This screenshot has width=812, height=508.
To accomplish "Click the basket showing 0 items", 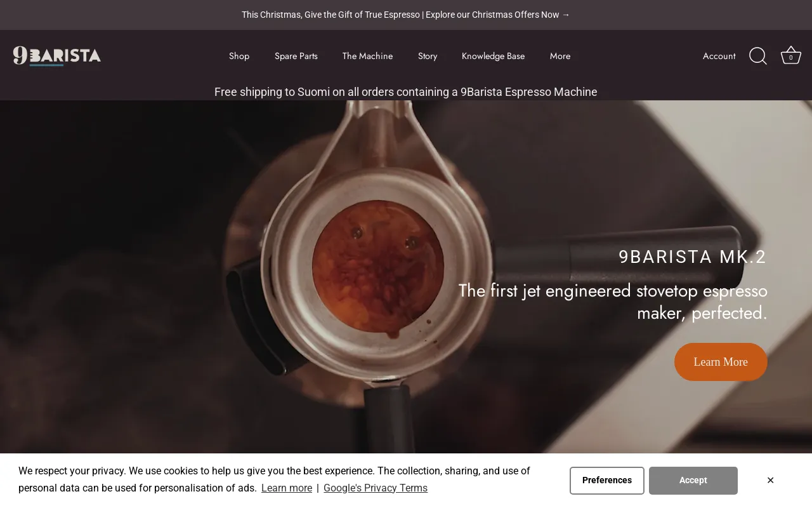I will click(790, 57).
